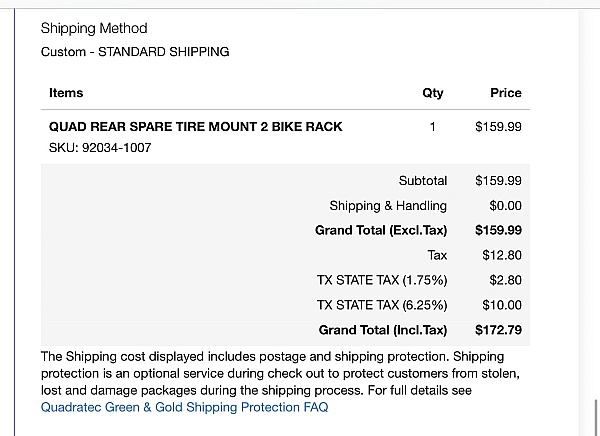Click the $0.00 shipping amount
Viewport: 600px width, 436px height.
tap(505, 206)
